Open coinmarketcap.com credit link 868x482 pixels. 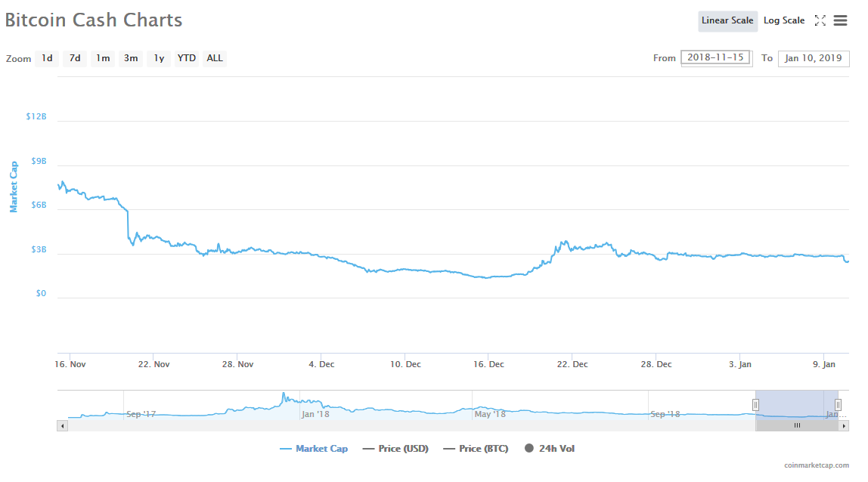(x=817, y=465)
